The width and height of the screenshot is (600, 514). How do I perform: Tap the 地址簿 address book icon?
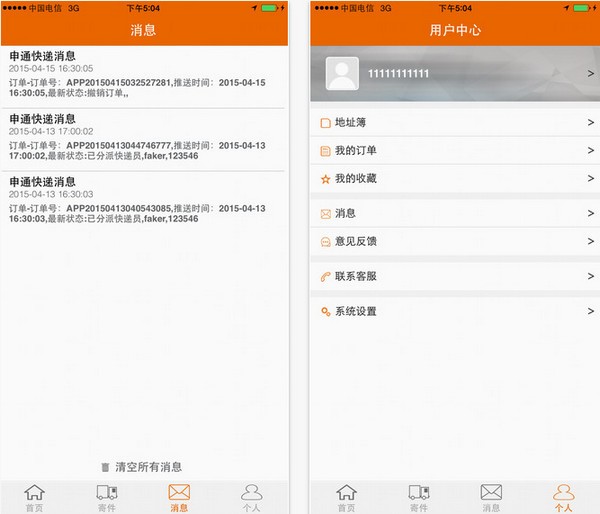click(325, 123)
